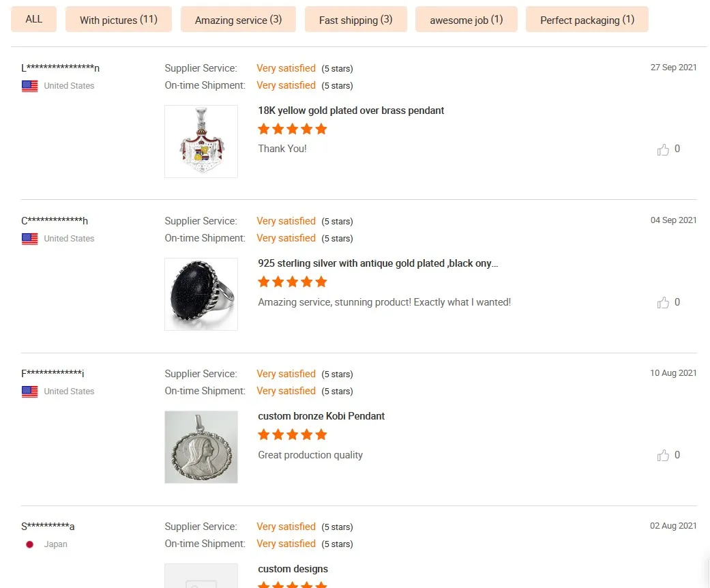Show Amazing service (3) reviews
Image resolution: width=710 pixels, height=588 pixels.
238,20
